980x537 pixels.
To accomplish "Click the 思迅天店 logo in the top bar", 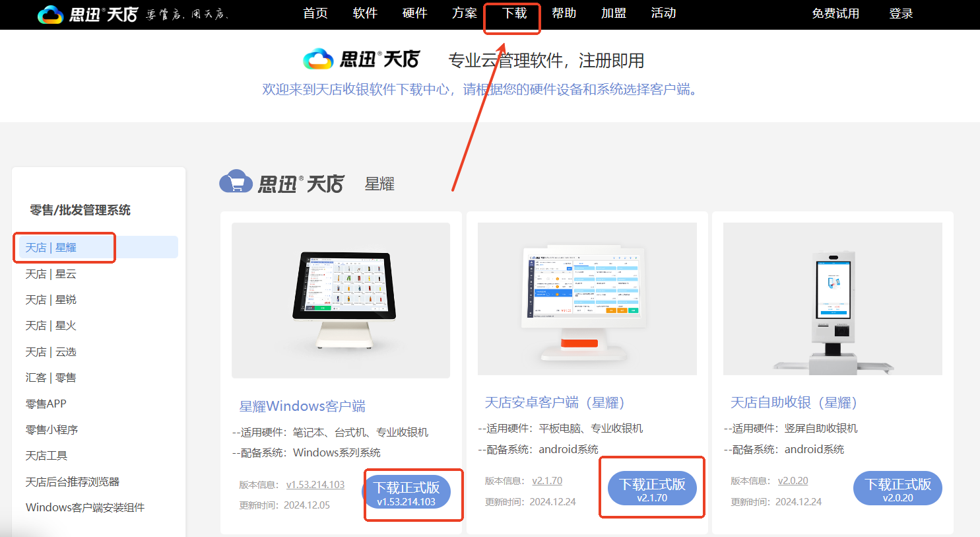I will [x=88, y=14].
